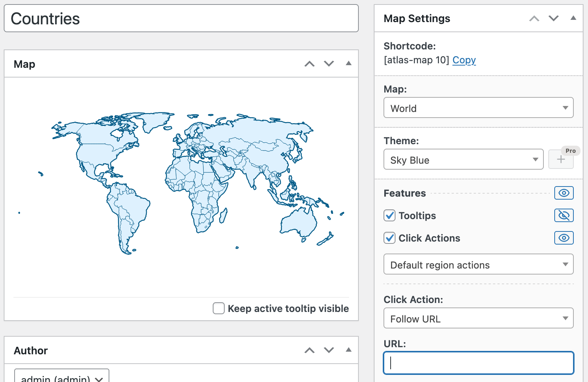Move Map panel down with arrow icon
Image resolution: width=588 pixels, height=382 pixels.
click(329, 64)
